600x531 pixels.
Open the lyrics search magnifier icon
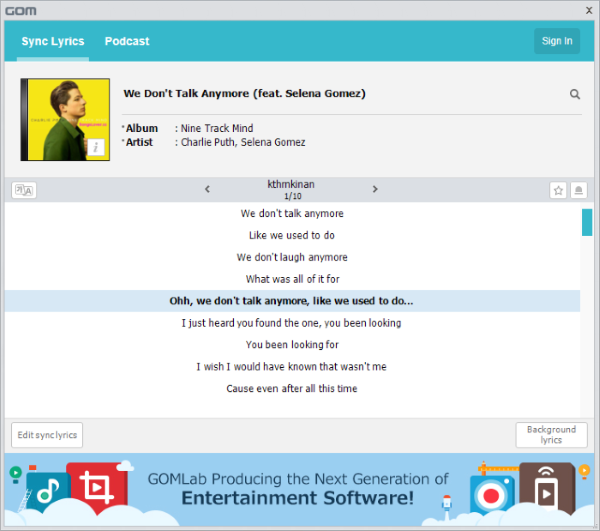click(x=574, y=94)
